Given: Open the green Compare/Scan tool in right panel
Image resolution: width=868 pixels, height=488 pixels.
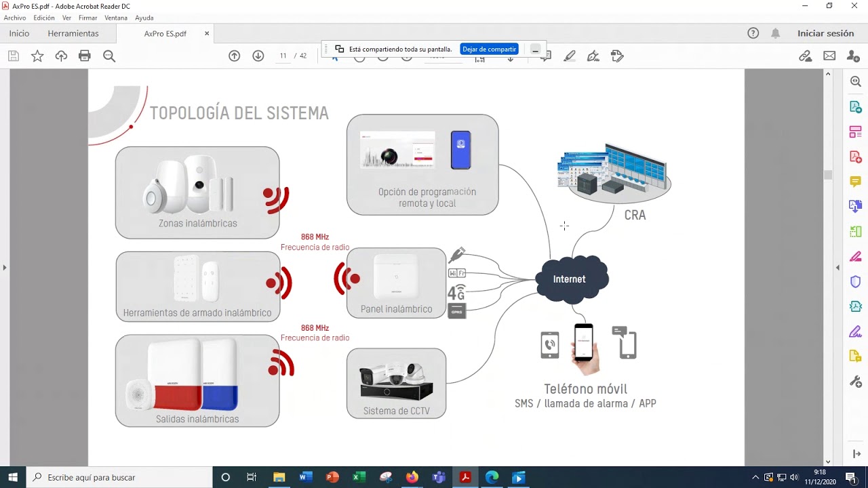Looking at the screenshot, I should (856, 232).
